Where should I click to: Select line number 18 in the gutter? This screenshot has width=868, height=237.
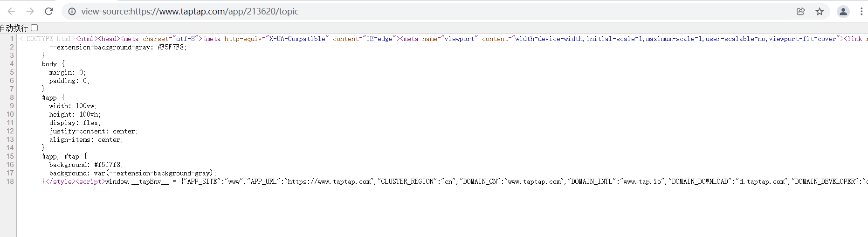click(x=10, y=181)
